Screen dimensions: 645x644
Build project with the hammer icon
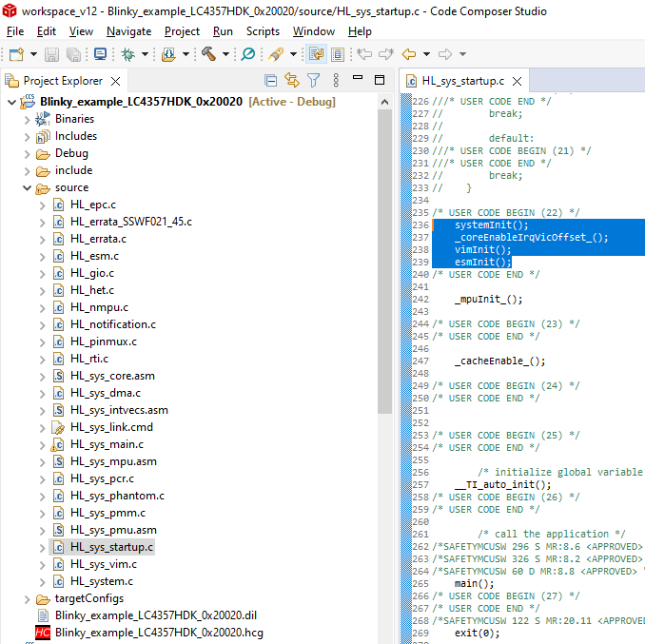click(209, 54)
